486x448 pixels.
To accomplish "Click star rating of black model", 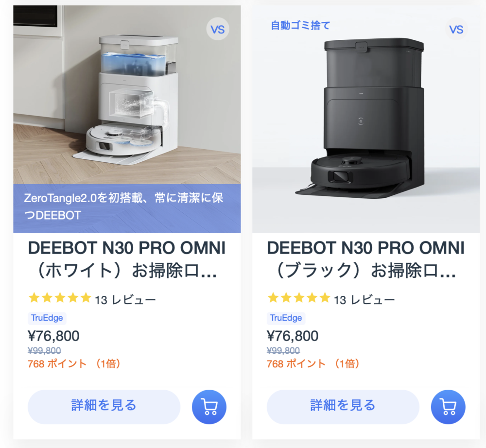I will pos(298,298).
